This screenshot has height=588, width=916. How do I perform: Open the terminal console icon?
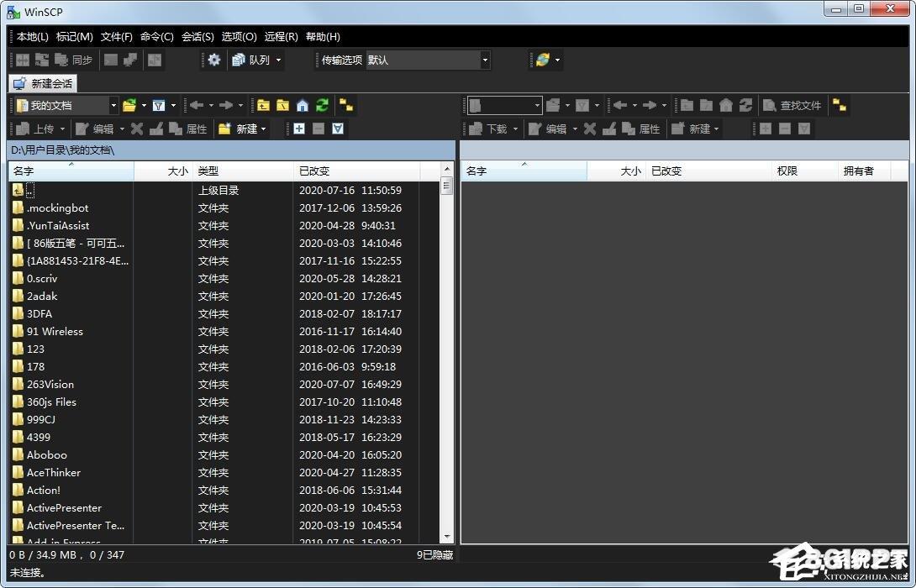coord(110,60)
